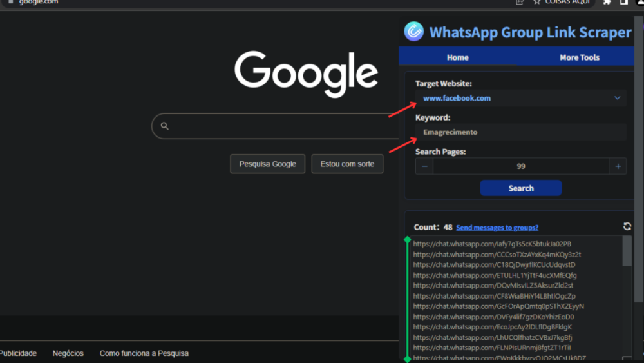
Task: Open the browser extensions puzzle icon
Action: click(x=607, y=2)
